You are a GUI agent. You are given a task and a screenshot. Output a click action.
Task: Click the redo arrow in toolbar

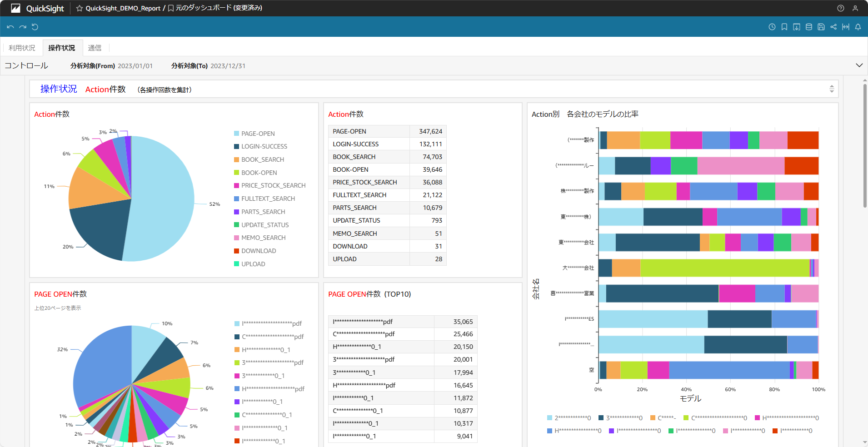pos(22,27)
